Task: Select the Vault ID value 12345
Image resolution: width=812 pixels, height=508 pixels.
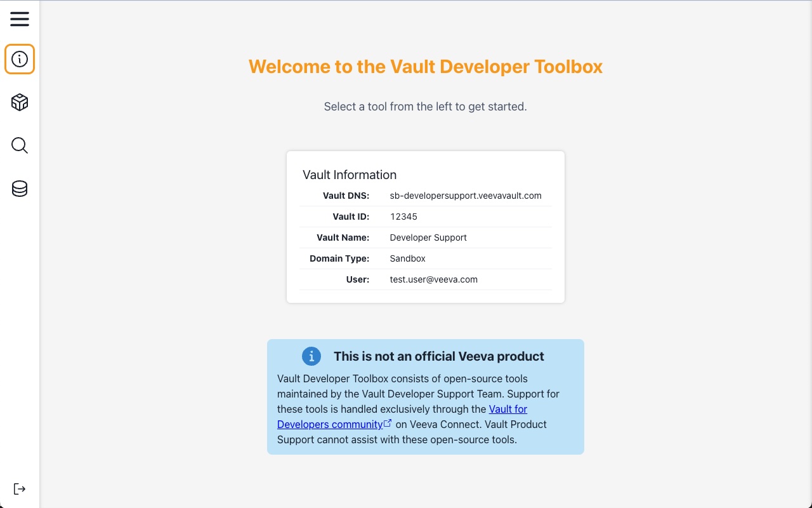Action: (403, 217)
